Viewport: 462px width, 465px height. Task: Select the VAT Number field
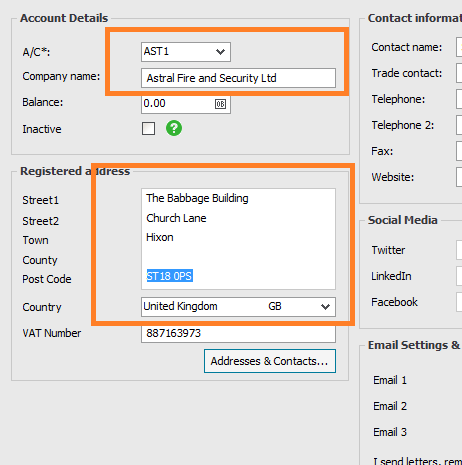(x=238, y=333)
